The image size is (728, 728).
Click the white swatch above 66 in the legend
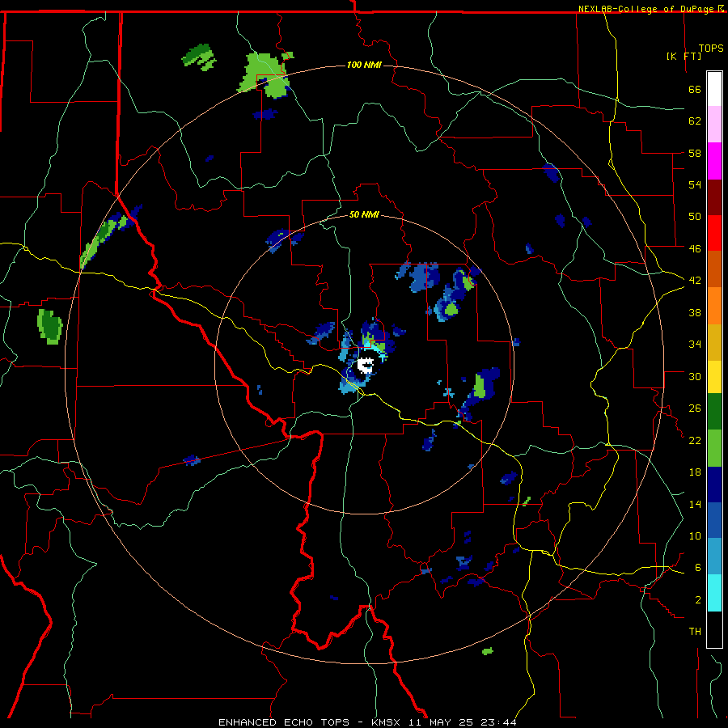[x=714, y=89]
